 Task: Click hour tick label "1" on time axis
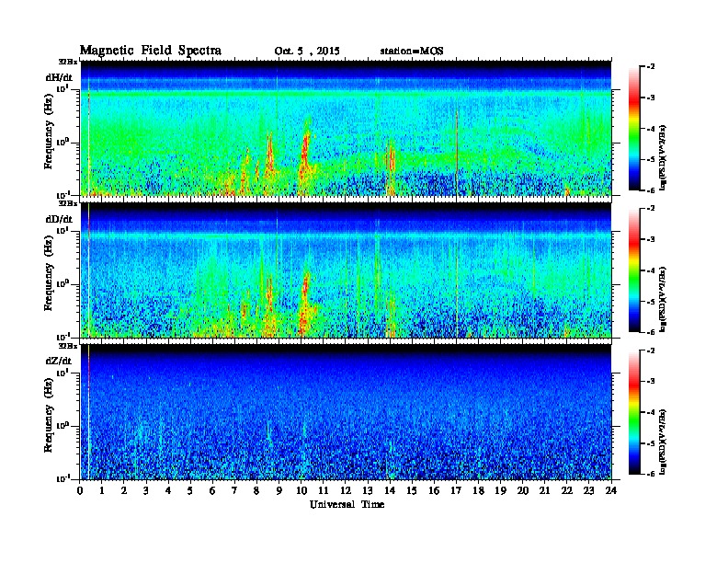click(x=102, y=491)
